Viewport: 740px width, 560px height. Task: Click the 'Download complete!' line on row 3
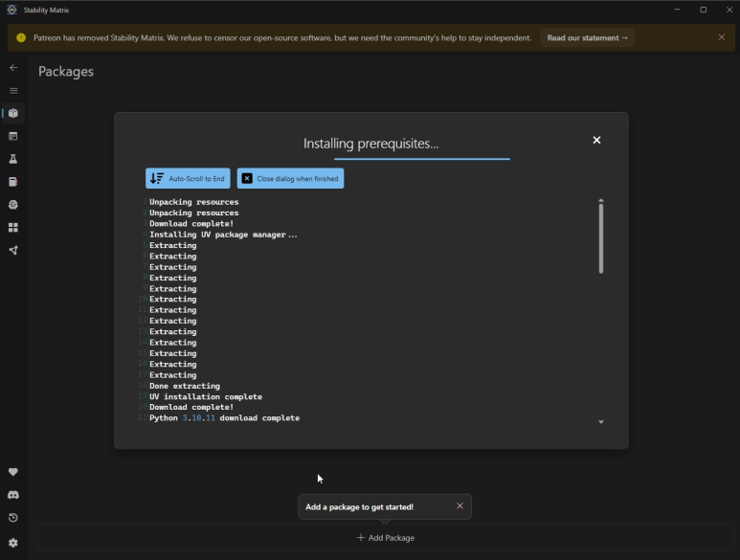[x=191, y=224]
